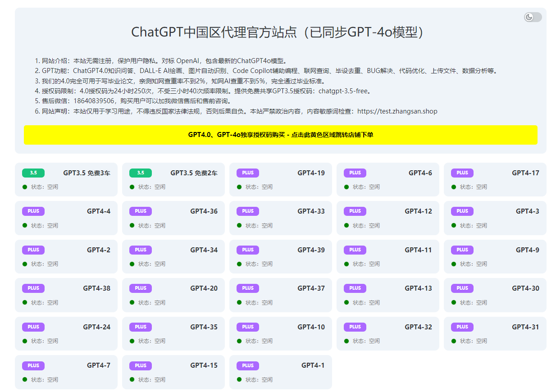The image size is (556, 392).
Task: Click the green status dot on GPT4-35
Action: (132, 341)
